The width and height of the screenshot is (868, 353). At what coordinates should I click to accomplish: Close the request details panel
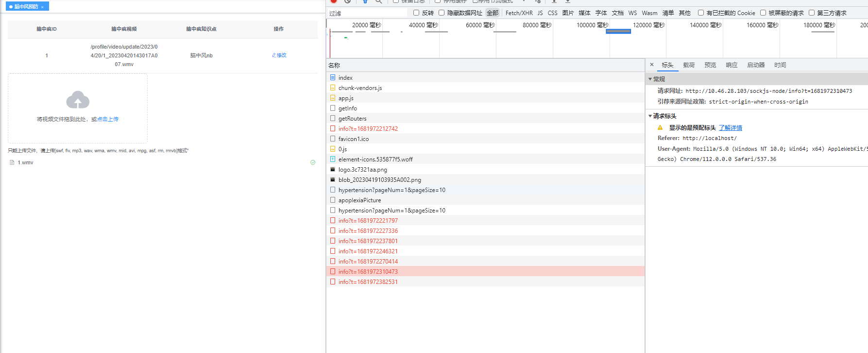tap(652, 65)
